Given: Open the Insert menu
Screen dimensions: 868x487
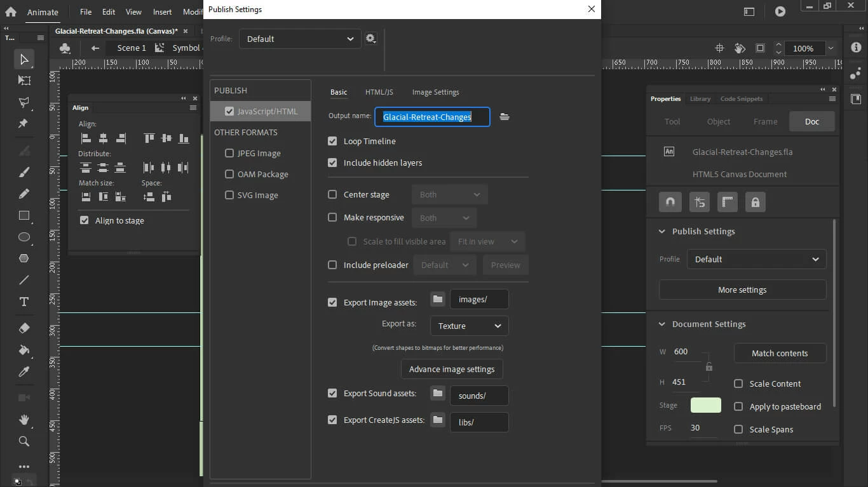Looking at the screenshot, I should (162, 11).
